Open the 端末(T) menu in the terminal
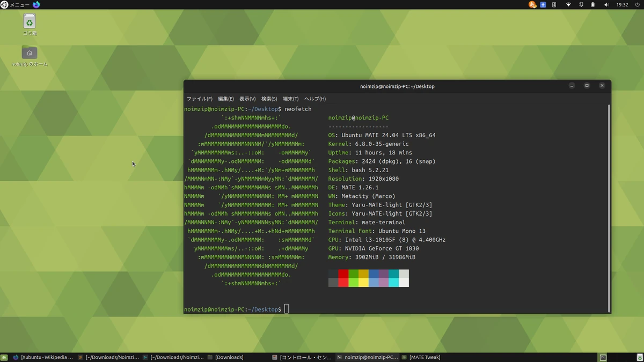 [290, 99]
